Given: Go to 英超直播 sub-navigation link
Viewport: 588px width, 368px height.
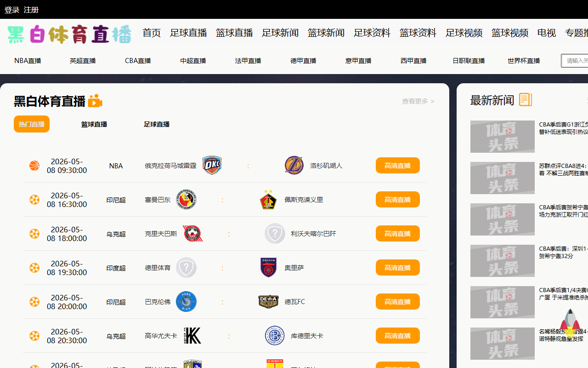Looking at the screenshot, I should [83, 61].
